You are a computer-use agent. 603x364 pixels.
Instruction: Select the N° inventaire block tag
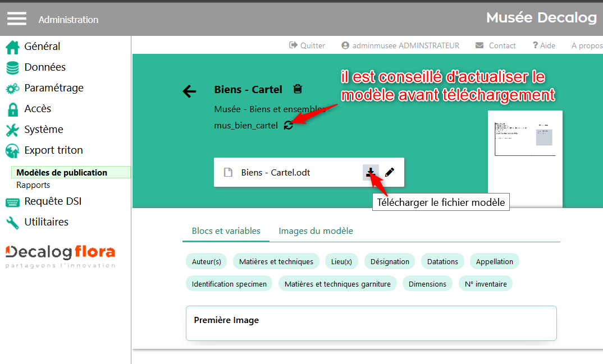486,284
